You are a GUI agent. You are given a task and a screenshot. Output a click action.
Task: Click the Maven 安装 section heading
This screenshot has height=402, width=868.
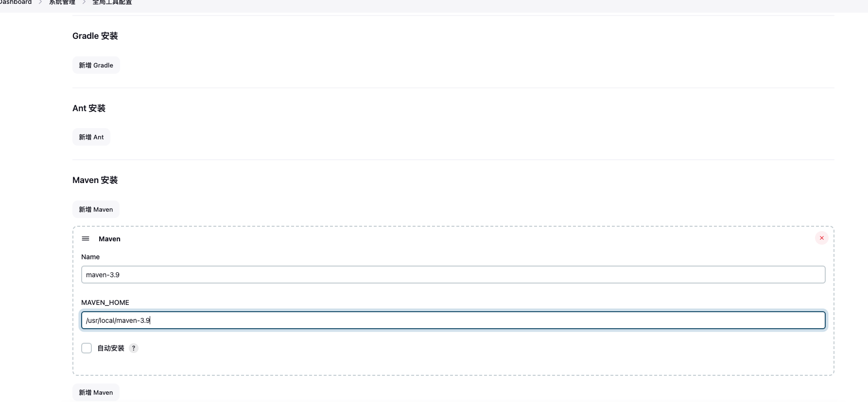pyautogui.click(x=95, y=180)
